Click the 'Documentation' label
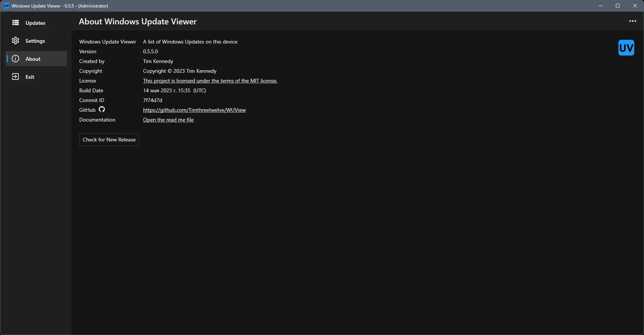The height and width of the screenshot is (335, 644). (97, 120)
